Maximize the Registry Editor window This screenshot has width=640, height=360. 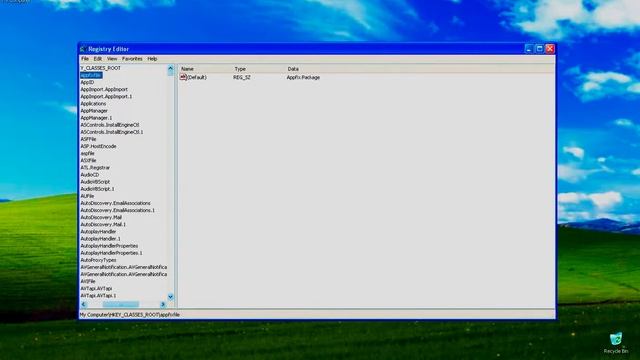539,49
